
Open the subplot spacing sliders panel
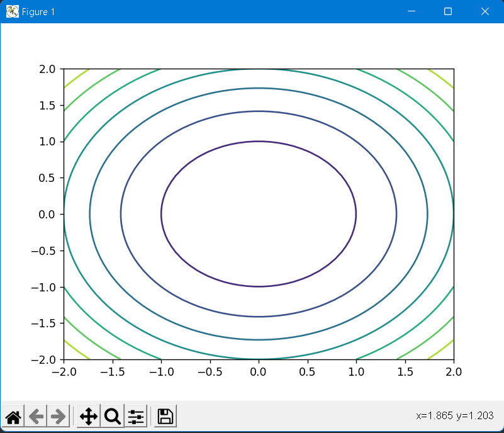click(135, 417)
